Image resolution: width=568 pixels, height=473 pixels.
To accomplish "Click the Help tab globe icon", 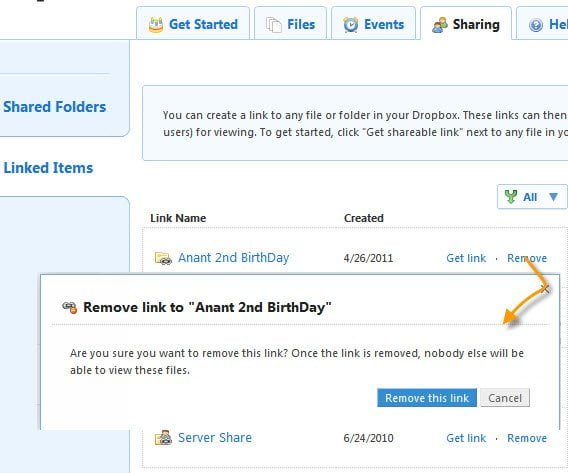I will [536, 25].
